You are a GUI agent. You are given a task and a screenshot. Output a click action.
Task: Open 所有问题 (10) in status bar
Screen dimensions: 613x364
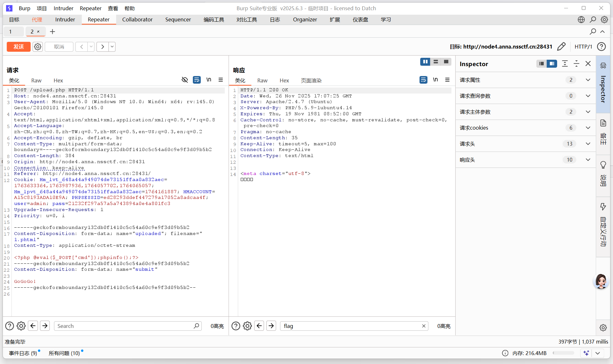click(64, 353)
